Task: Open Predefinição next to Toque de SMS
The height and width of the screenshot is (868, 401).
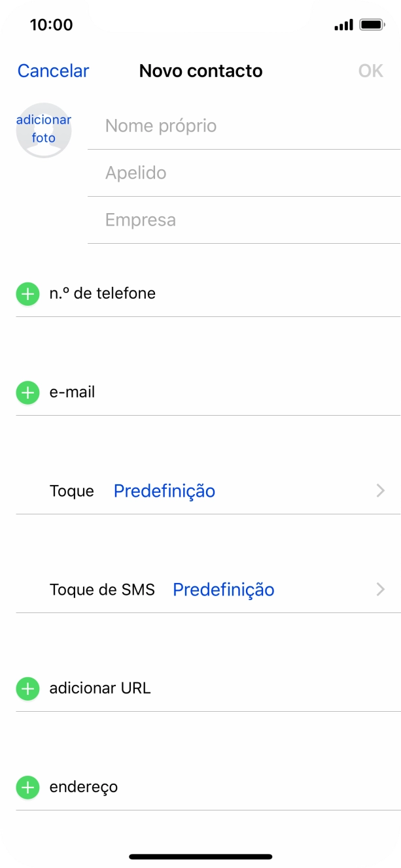Action: [223, 590]
